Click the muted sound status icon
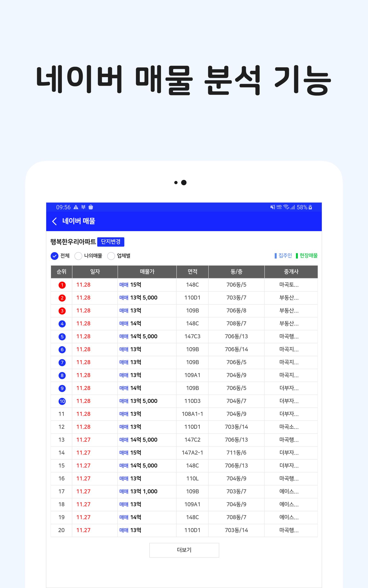The width and height of the screenshot is (368, 588). (273, 207)
